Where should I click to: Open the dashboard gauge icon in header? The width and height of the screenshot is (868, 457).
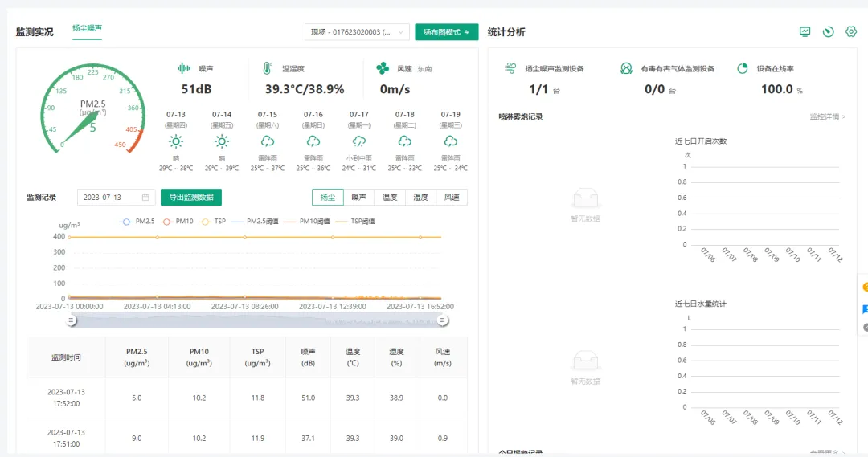pyautogui.click(x=828, y=31)
